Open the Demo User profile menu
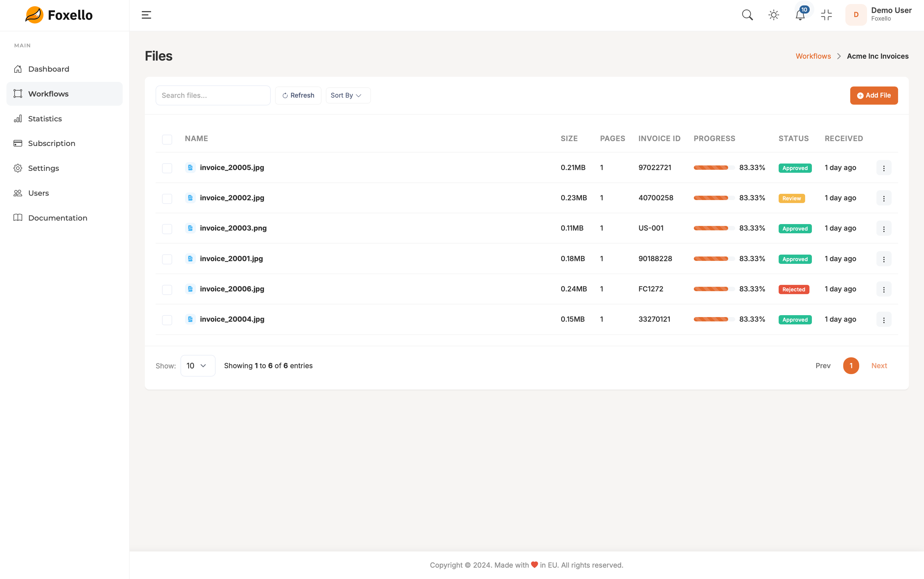This screenshot has width=924, height=579. point(879,15)
